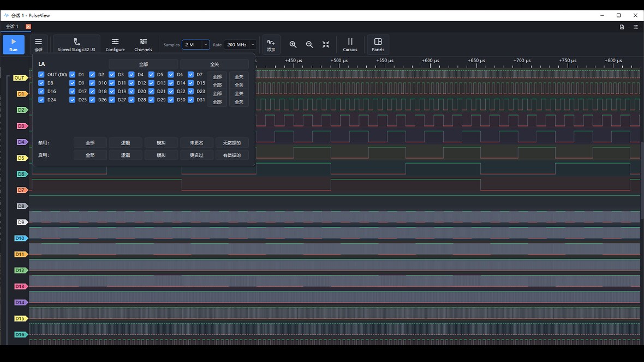Viewport: 644px width, 362px height.
Task: Select the D5 channel label tag
Action: pos(21,158)
